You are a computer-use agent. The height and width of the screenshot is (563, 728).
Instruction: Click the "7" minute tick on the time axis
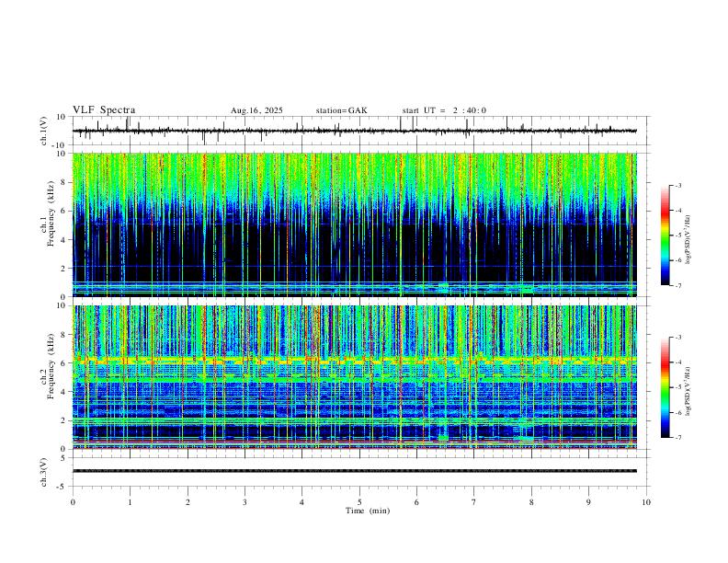coord(474,502)
